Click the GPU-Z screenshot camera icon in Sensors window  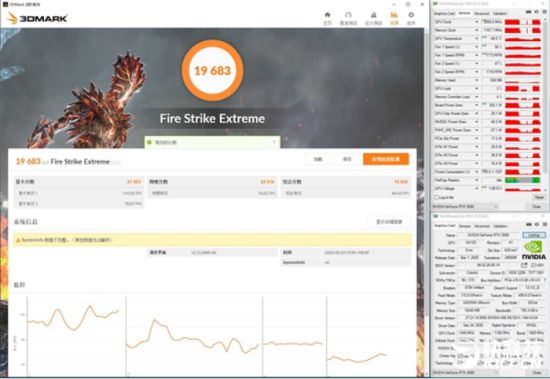tap(529, 12)
